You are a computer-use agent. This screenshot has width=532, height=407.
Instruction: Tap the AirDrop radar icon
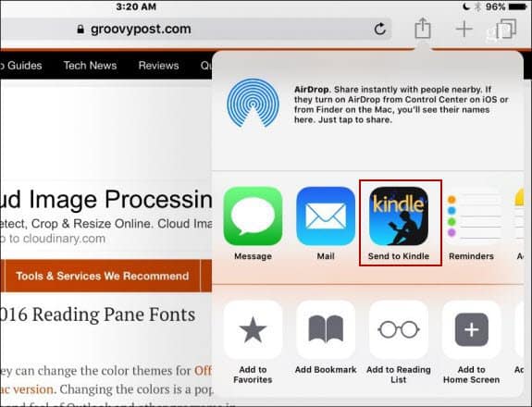[x=254, y=103]
